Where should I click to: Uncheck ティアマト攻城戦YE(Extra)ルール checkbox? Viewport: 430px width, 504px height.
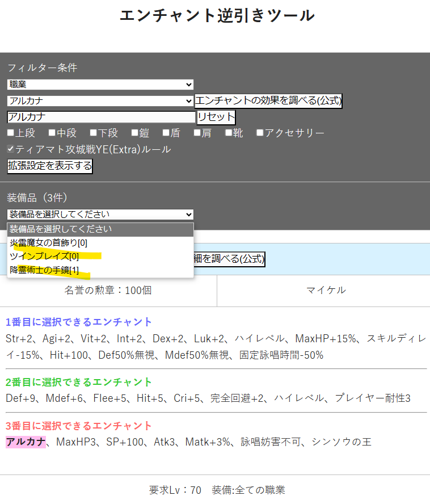[x=11, y=149]
